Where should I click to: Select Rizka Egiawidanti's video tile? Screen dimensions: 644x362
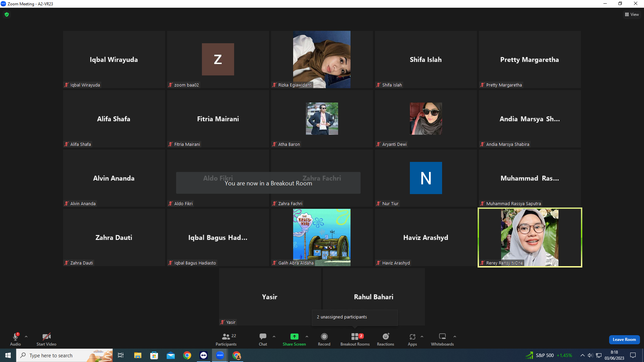click(322, 59)
